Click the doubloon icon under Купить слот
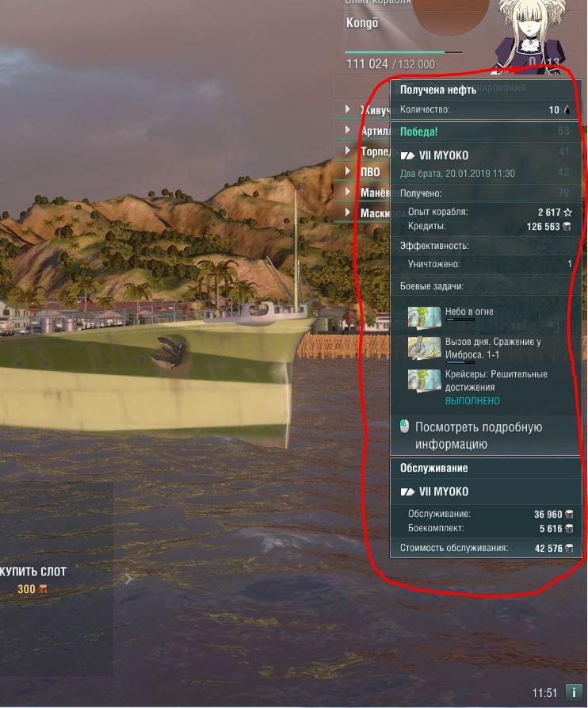The image size is (588, 708). coord(43,589)
